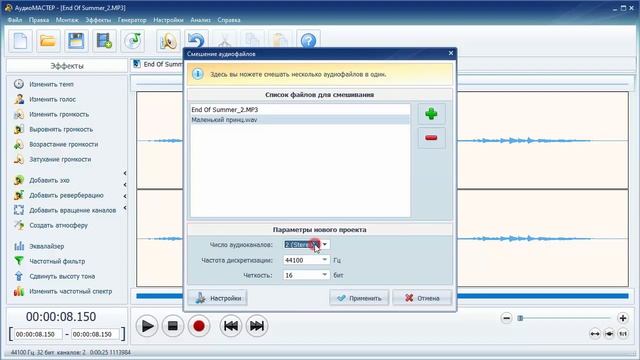Adjust the zoom slider handle

point(520,318)
